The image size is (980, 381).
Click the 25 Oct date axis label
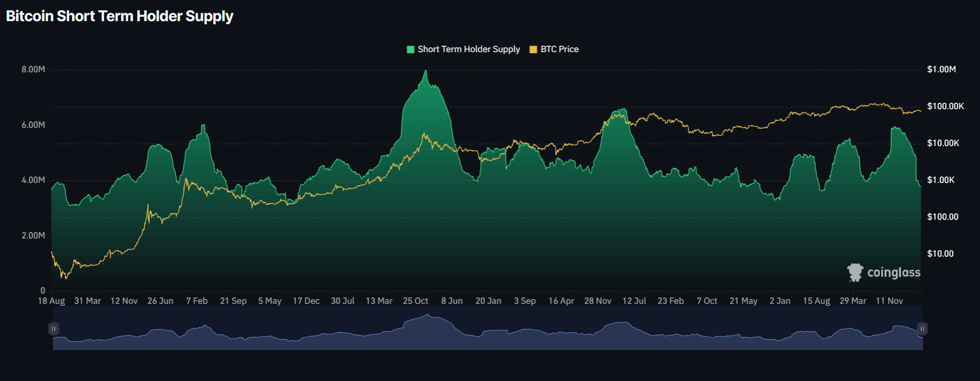tap(416, 301)
